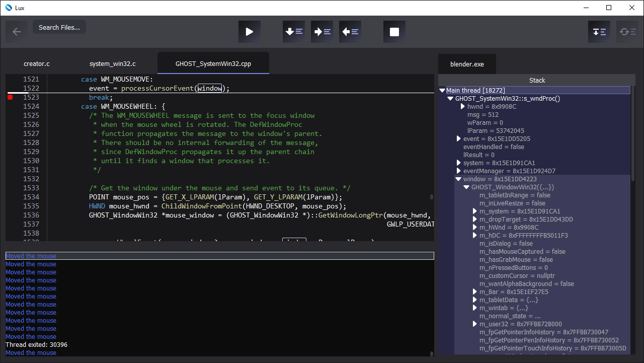Expand the m_wintab member
Viewport: 644px width, 363px height.
coord(474,308)
